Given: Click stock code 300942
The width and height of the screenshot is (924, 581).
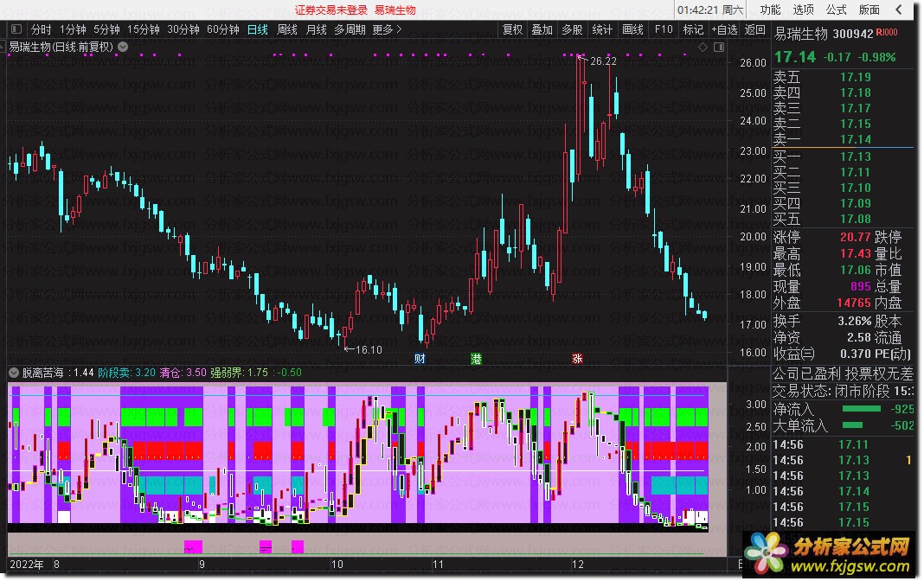Looking at the screenshot, I should pyautogui.click(x=853, y=34).
